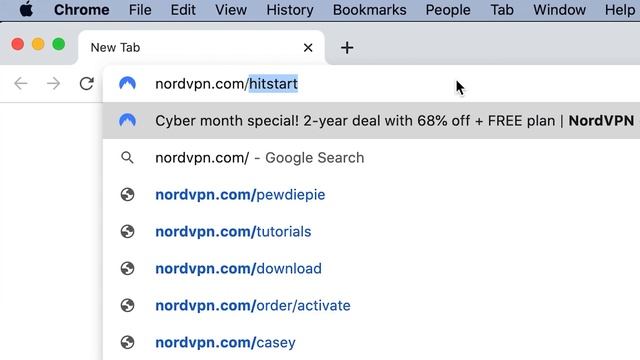Choose Cyber month special NordVPN suggestion
Viewport: 640px width, 360px height.
(x=371, y=121)
